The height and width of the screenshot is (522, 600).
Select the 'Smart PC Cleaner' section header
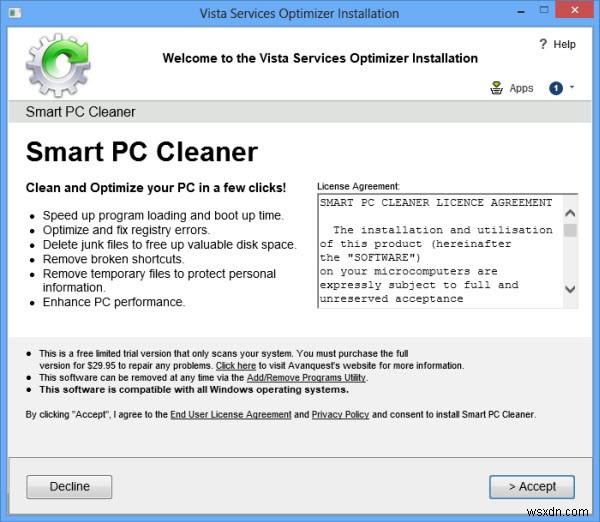(x=80, y=112)
